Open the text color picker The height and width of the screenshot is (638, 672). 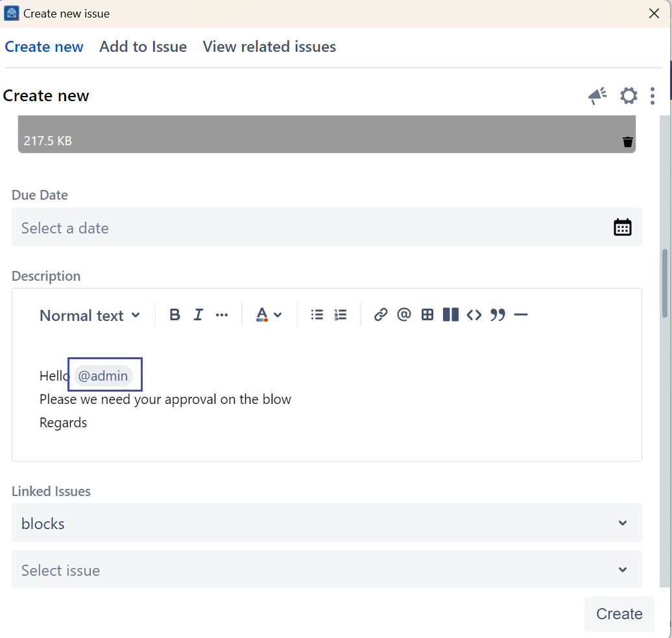(269, 315)
